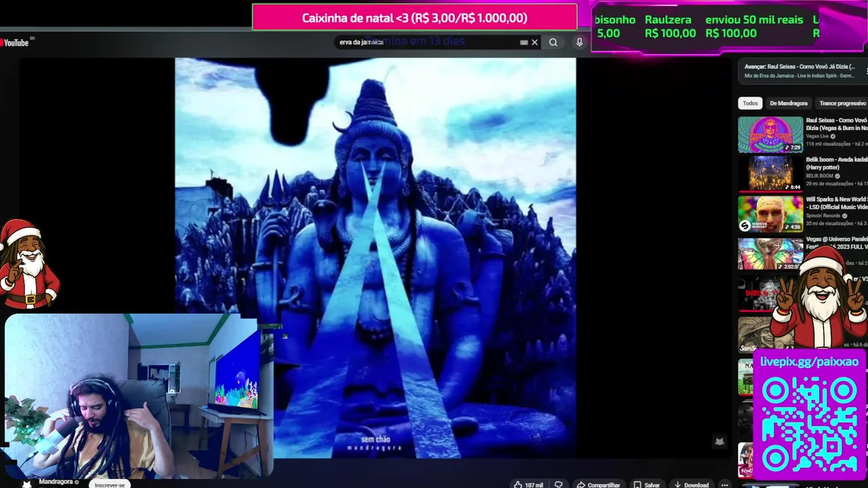
Task: Click '35 mi de visualizações' view count
Action: tap(830, 224)
